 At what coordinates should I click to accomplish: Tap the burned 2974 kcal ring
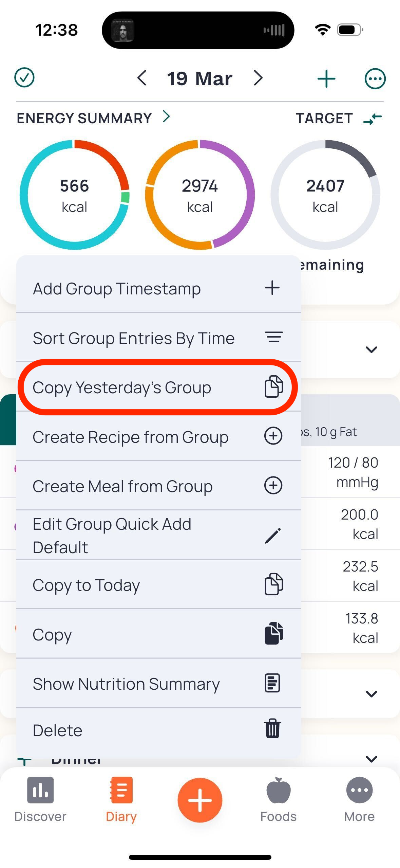(200, 195)
